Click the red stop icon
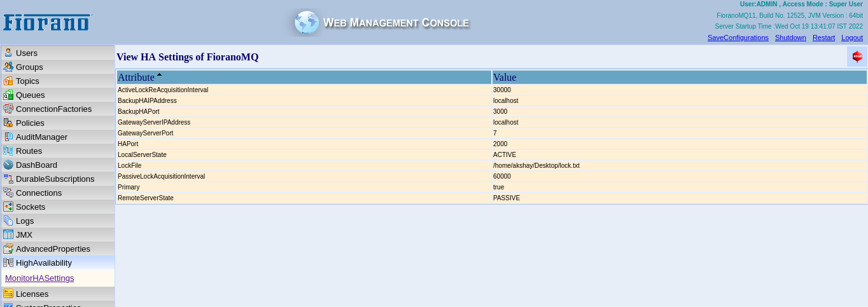 click(857, 57)
